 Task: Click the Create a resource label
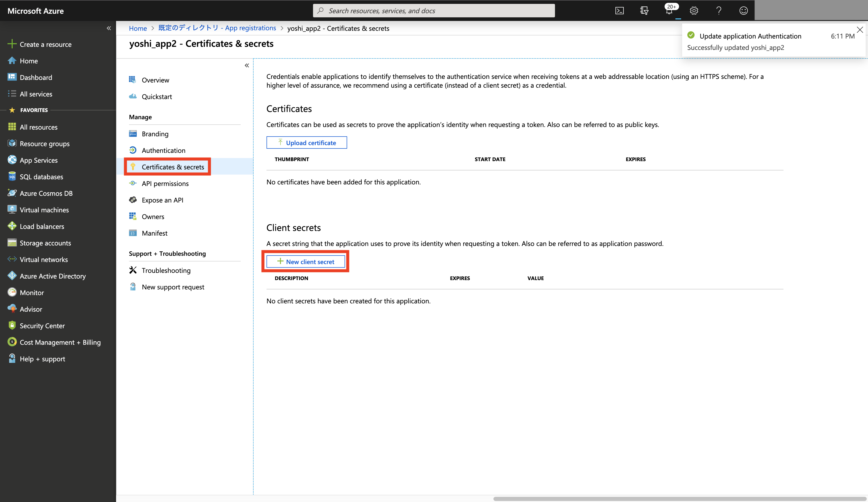pos(46,44)
